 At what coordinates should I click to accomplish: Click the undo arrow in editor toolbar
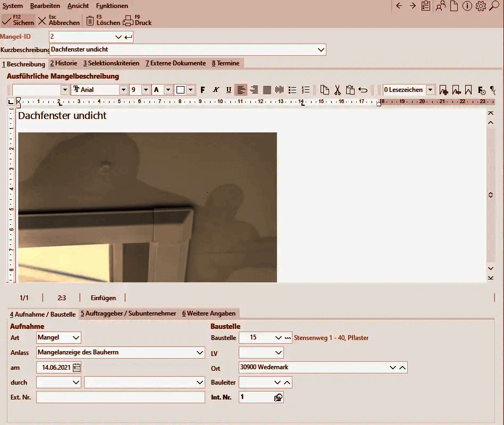363,90
